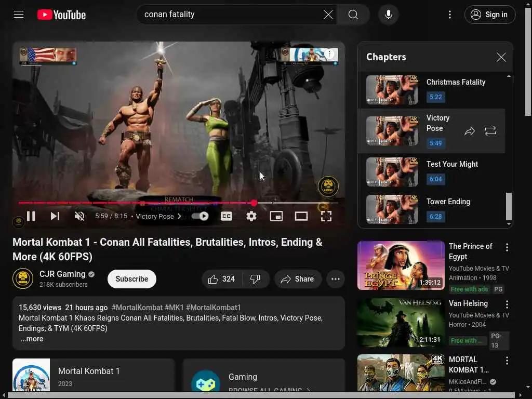Like the video (324 likes)
Viewport: 532px width, 399px height.
[x=222, y=279]
